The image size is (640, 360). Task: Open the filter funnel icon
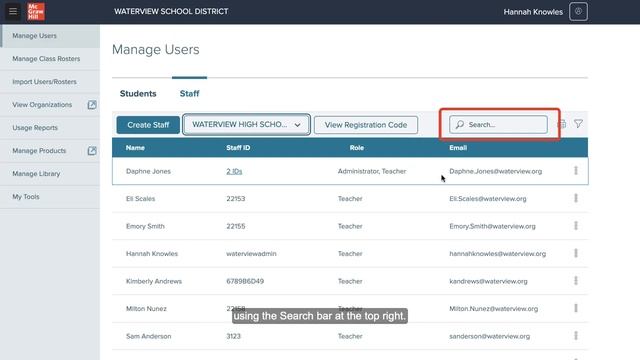pos(578,124)
